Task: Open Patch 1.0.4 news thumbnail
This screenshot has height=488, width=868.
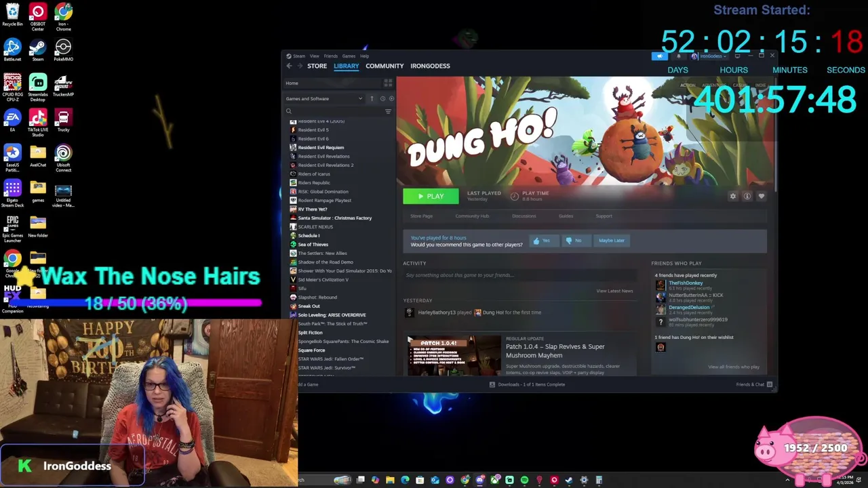Action: 454,355
